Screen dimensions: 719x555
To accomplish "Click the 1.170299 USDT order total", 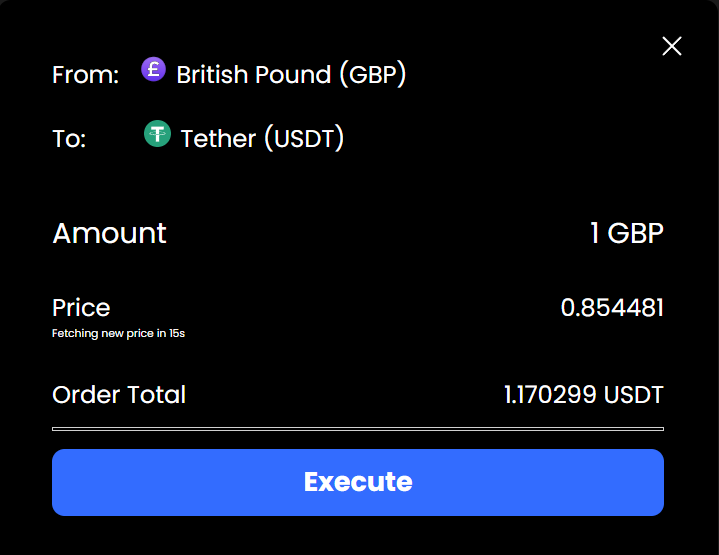I will click(583, 395).
